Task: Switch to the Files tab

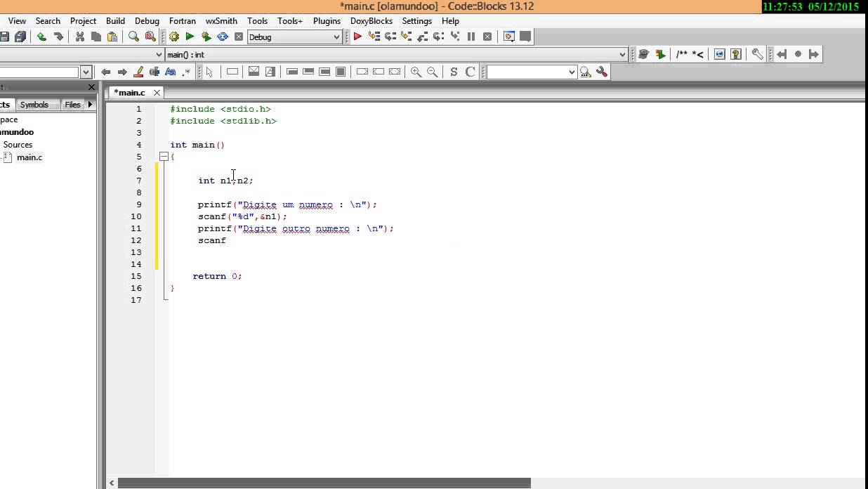Action: (72, 105)
